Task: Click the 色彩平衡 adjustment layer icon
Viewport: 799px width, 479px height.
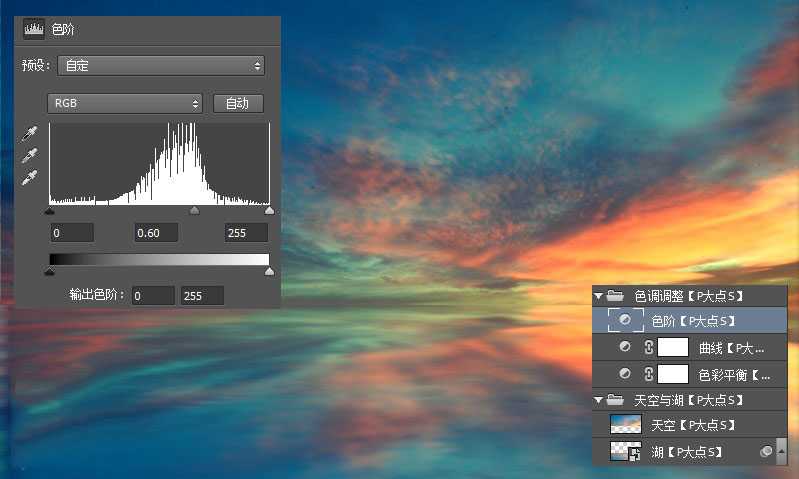Action: pyautogui.click(x=626, y=374)
